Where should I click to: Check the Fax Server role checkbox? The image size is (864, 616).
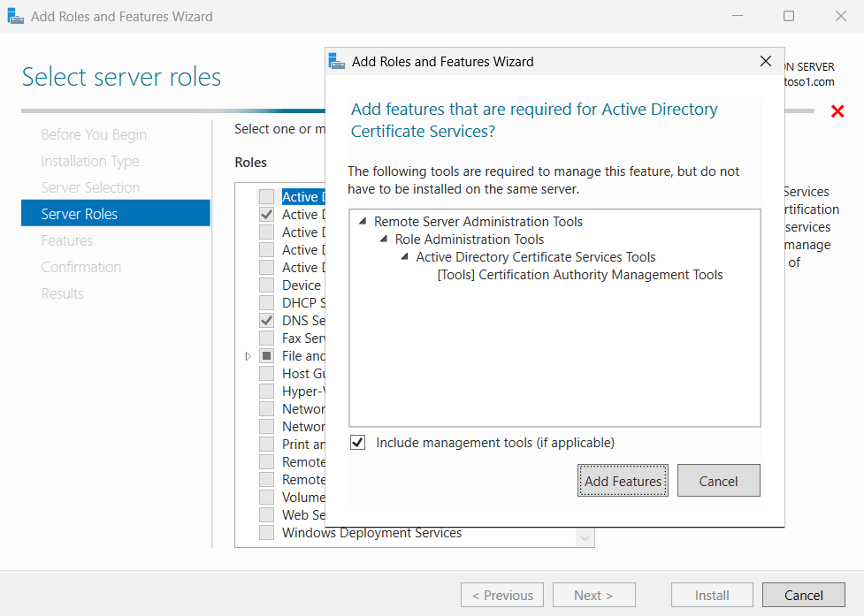coord(267,338)
